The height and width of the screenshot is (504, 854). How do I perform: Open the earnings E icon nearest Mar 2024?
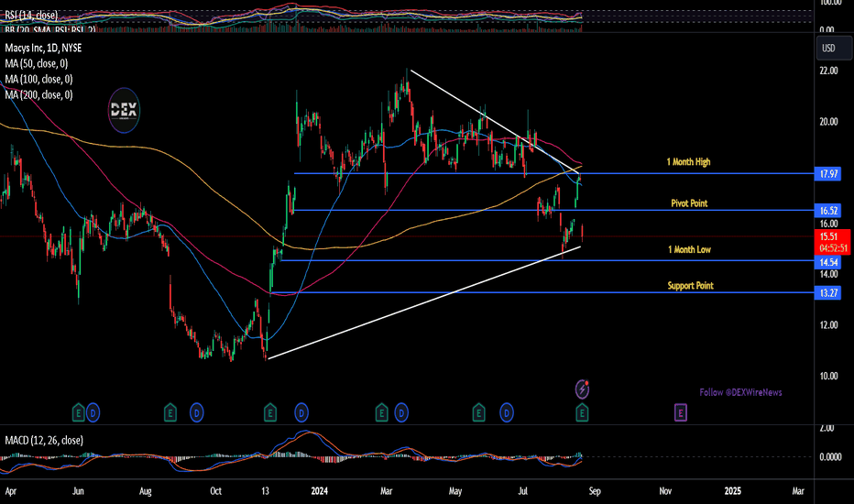coord(382,413)
